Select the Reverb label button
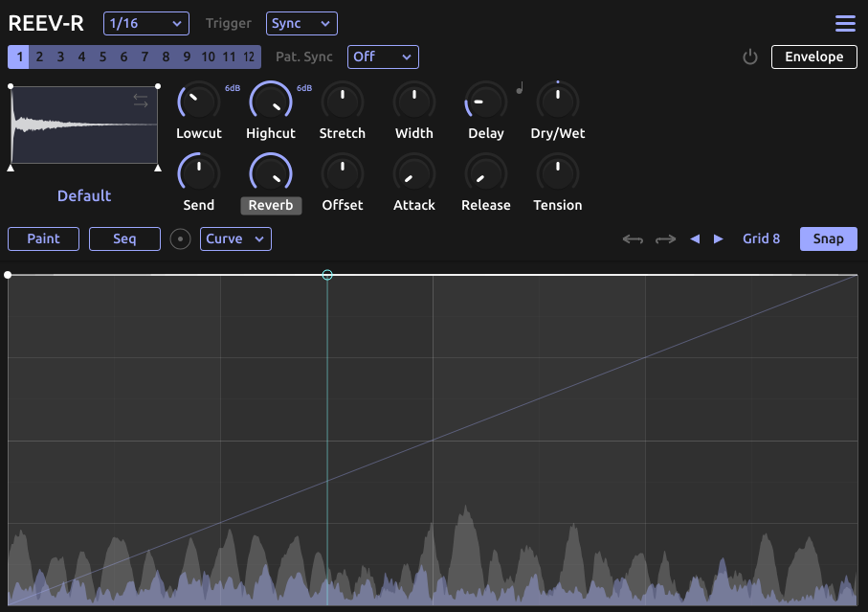The width and height of the screenshot is (868, 612). (x=271, y=205)
